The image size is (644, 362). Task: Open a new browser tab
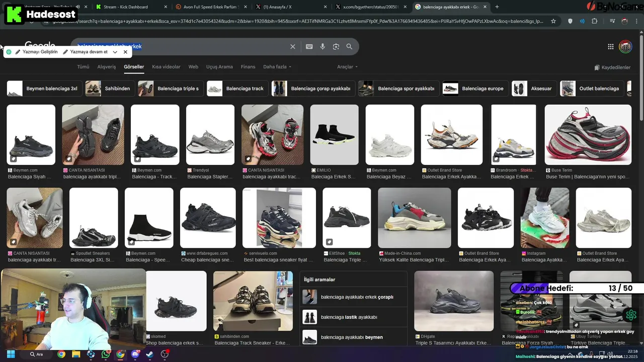[x=497, y=7]
